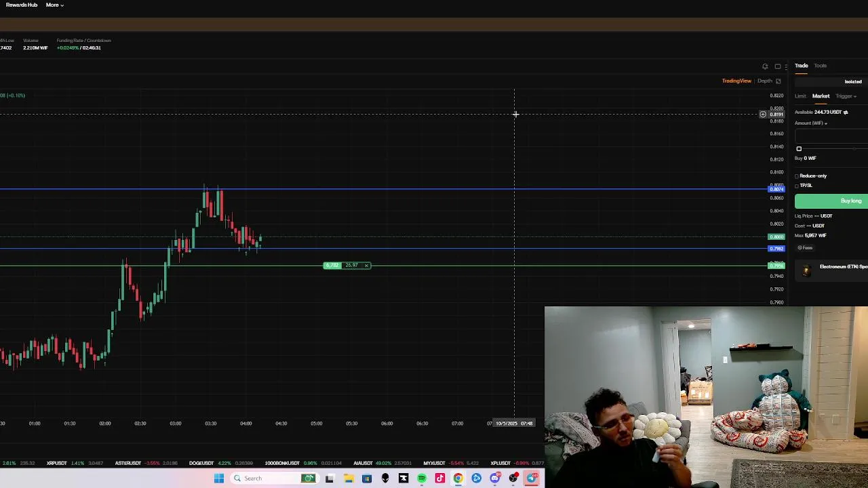Open MYXUSDT from the bottom ticker
This screenshot has height=488, width=868.
click(434, 464)
